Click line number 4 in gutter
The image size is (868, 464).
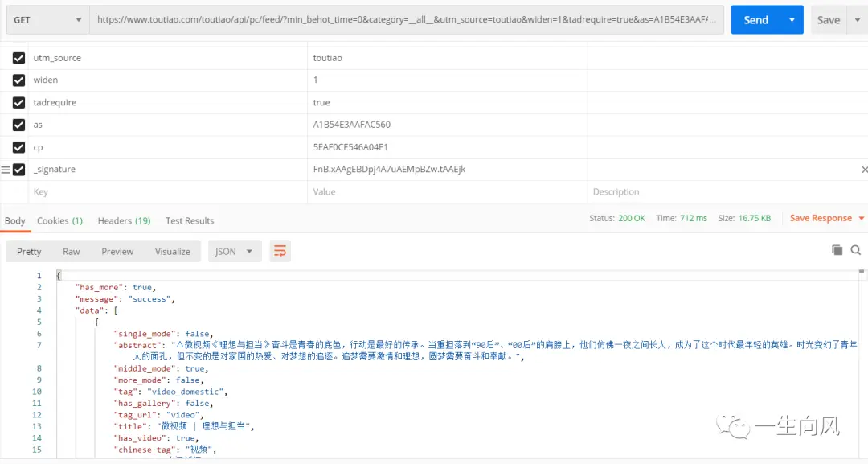coord(39,310)
